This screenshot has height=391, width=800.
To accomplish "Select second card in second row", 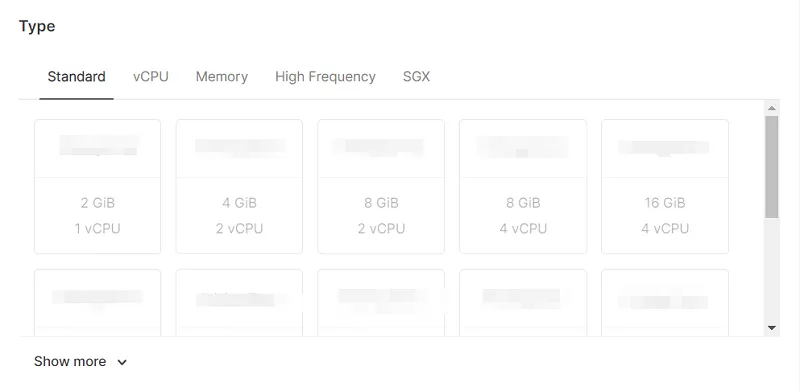I will pos(239,303).
